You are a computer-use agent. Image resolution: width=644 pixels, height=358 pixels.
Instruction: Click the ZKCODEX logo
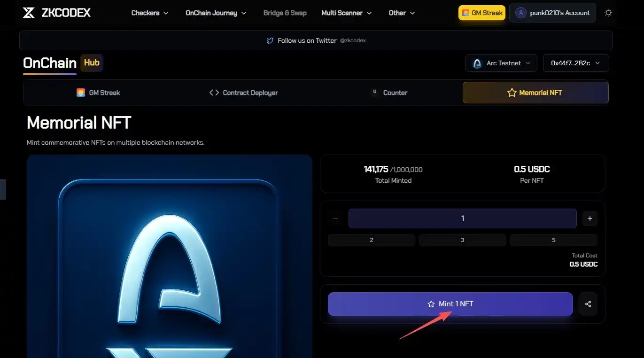[x=56, y=13]
